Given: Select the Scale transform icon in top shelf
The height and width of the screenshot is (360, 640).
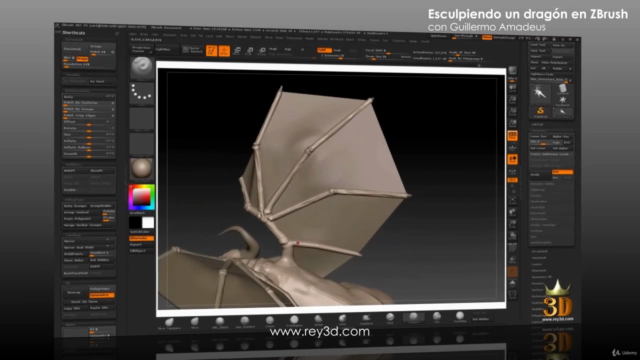Looking at the screenshot, I should [249, 51].
